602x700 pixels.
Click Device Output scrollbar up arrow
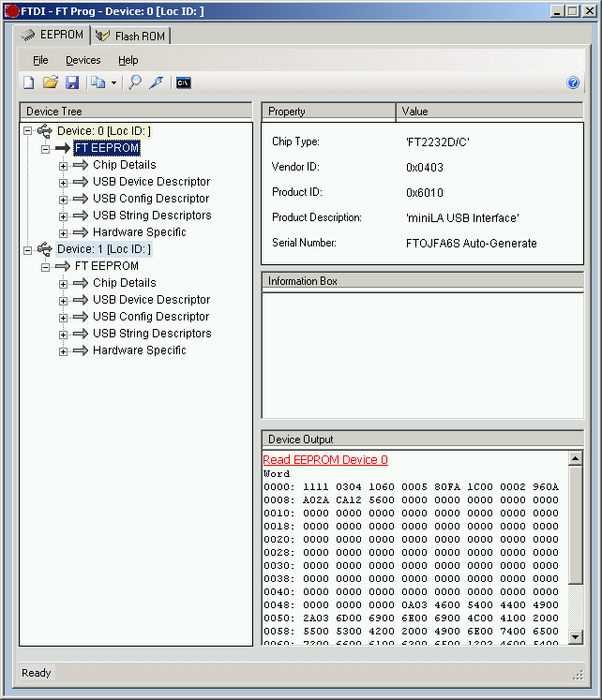pyautogui.click(x=575, y=458)
